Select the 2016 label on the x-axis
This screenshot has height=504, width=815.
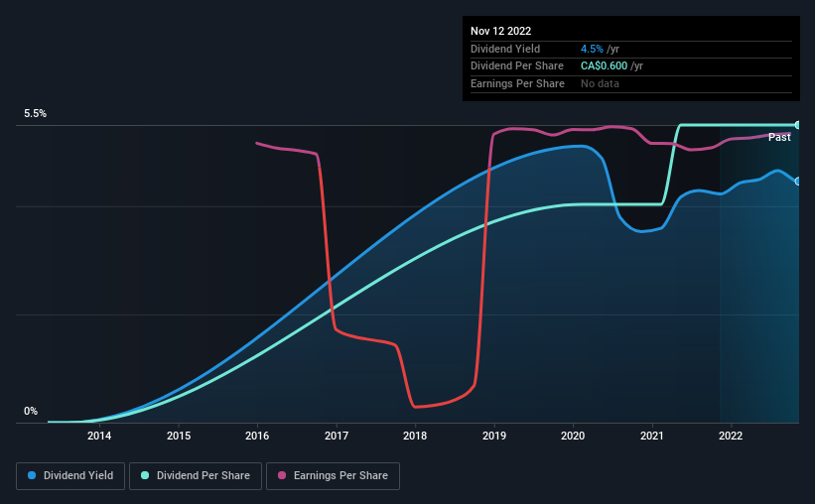(x=257, y=436)
